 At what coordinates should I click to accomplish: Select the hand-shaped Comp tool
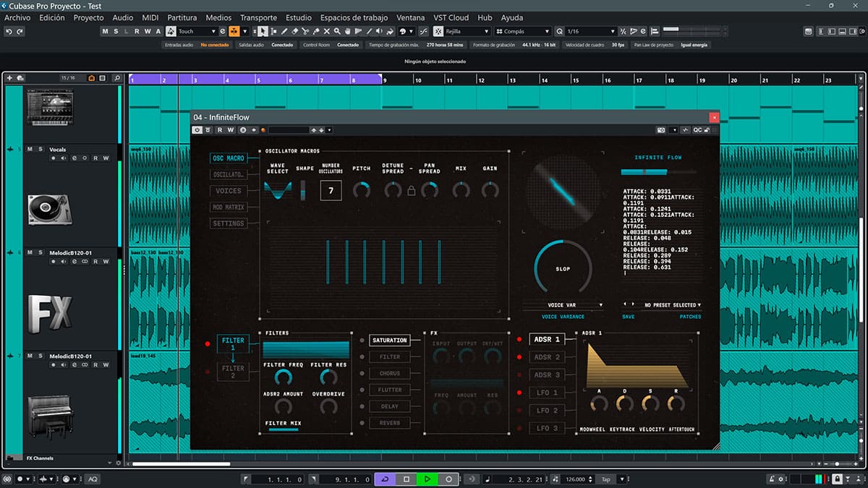click(x=349, y=31)
